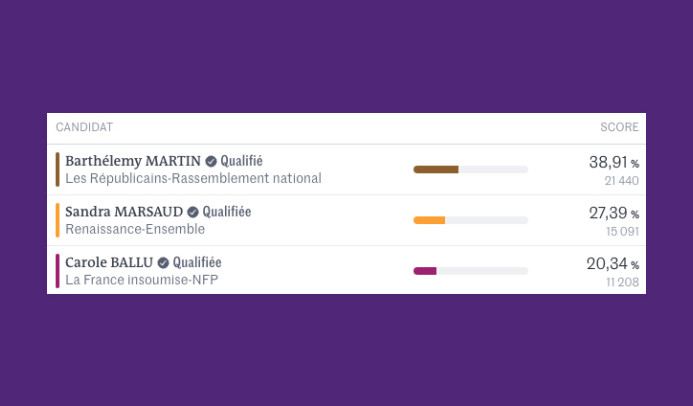This screenshot has width=693, height=406.
Task: Click the Renaissance-Ensemble party label
Action: (135, 229)
